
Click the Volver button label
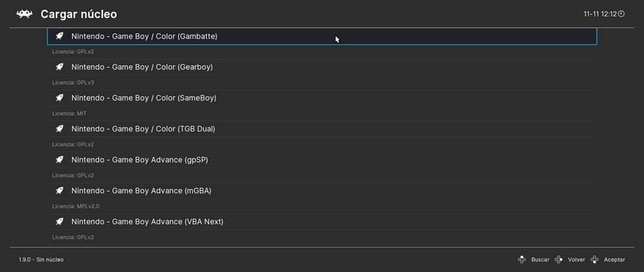coord(576,260)
